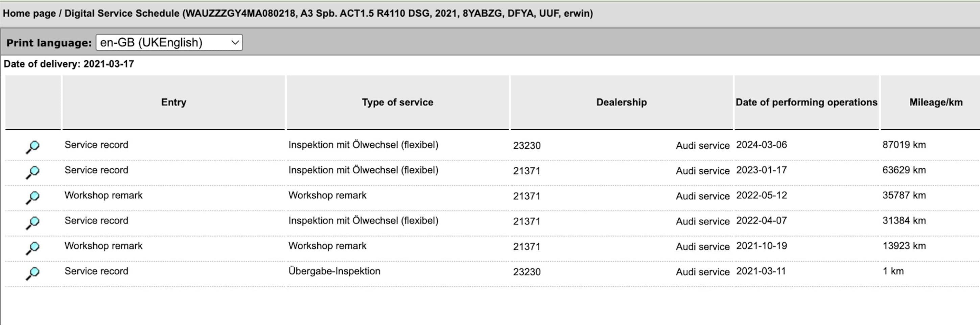Click the Mileage/km column header
The image size is (980, 325).
tap(935, 102)
